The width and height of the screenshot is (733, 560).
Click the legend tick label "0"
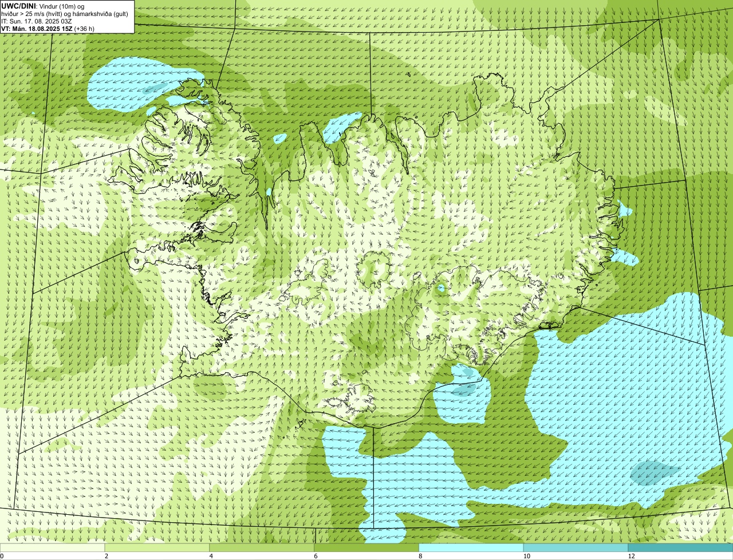(x=2, y=556)
